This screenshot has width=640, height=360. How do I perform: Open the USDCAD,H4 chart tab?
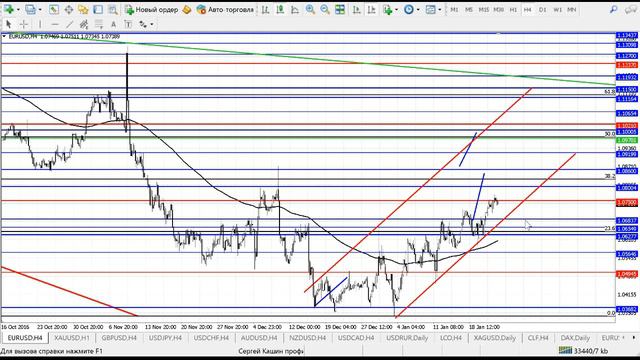(356, 338)
